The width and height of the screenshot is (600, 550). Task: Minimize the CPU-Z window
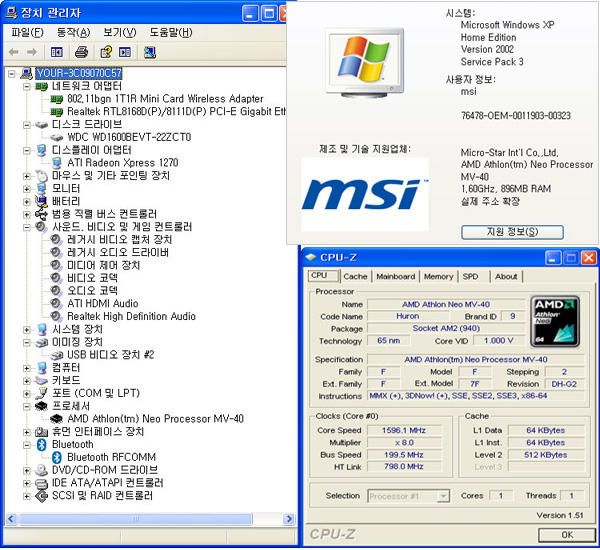[x=552, y=258]
